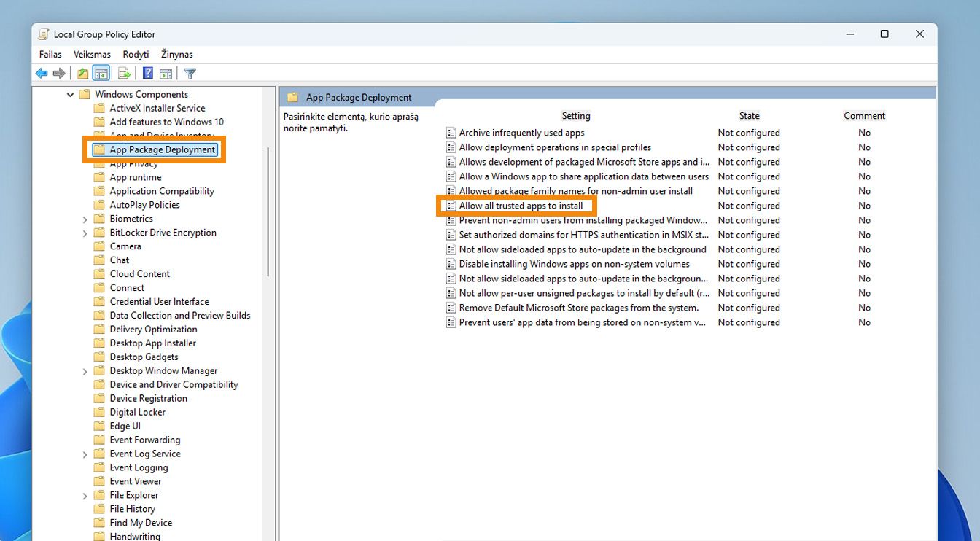
Task: Select Prevent users' app data from being stored
Action: click(x=582, y=322)
